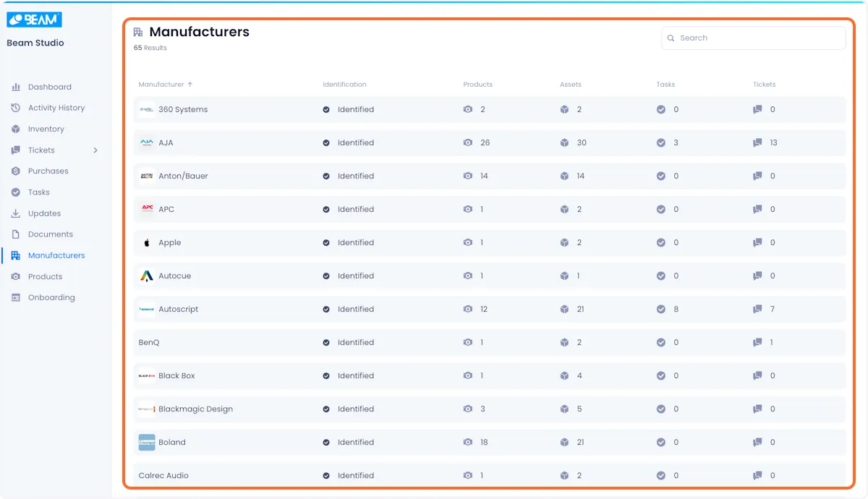Click the AJA manufacturer logo
The width and height of the screenshot is (868, 499).
tap(147, 142)
